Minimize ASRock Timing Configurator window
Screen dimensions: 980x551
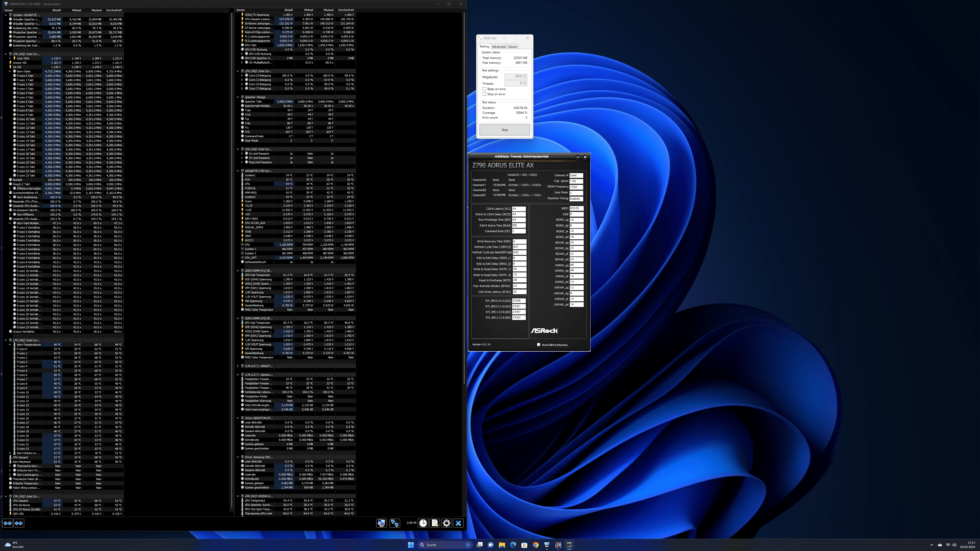tap(578, 157)
